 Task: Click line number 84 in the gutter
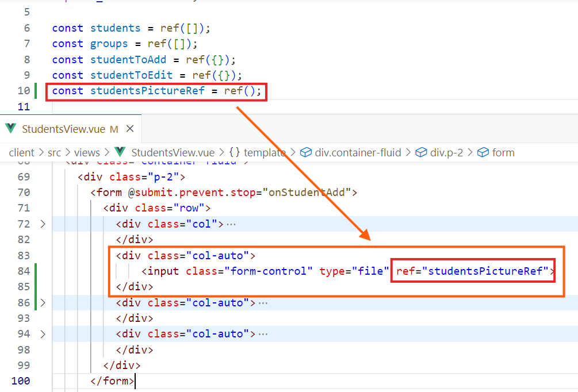tap(24, 271)
